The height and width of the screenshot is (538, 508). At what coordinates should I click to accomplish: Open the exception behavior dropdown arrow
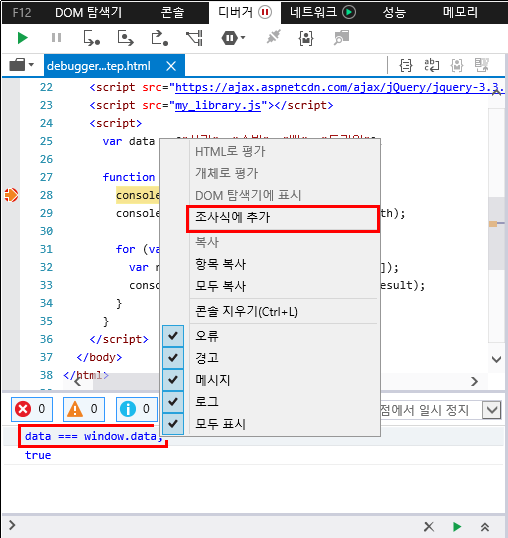pos(243,37)
